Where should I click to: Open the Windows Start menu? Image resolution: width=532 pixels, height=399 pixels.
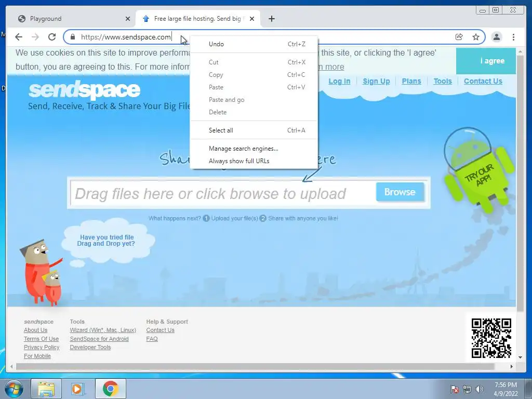14,389
